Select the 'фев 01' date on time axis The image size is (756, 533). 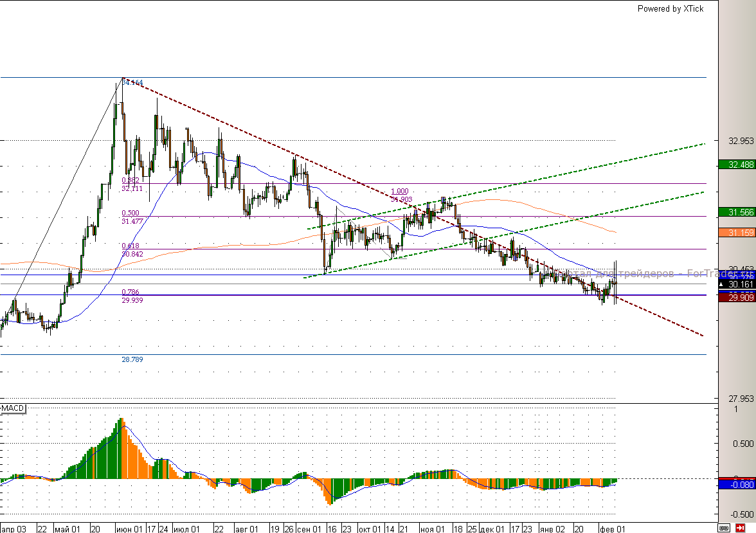pos(612,528)
